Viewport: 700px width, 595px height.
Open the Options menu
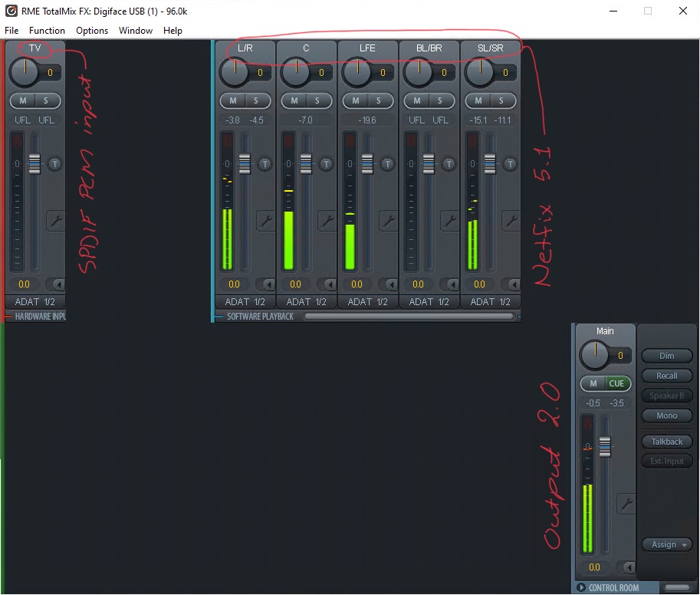click(x=92, y=31)
